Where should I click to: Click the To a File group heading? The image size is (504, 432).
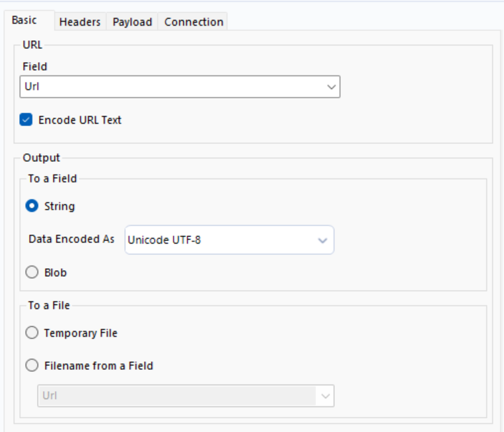coord(49,305)
